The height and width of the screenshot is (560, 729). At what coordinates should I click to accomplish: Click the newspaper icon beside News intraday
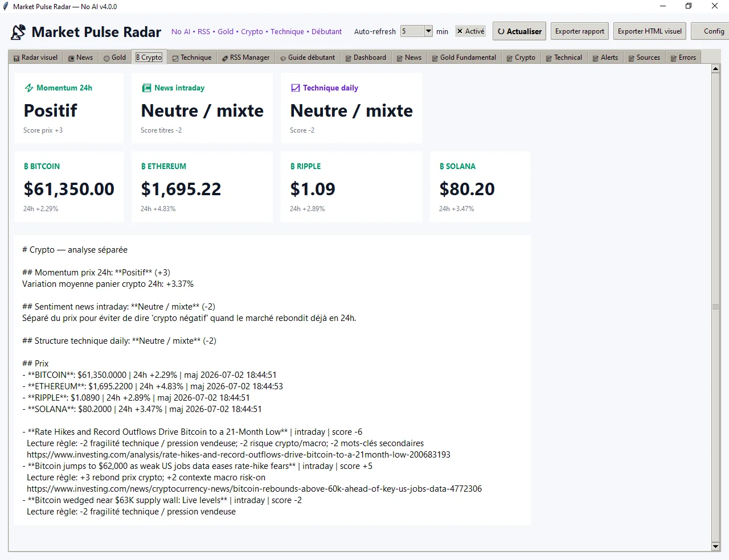tap(146, 88)
